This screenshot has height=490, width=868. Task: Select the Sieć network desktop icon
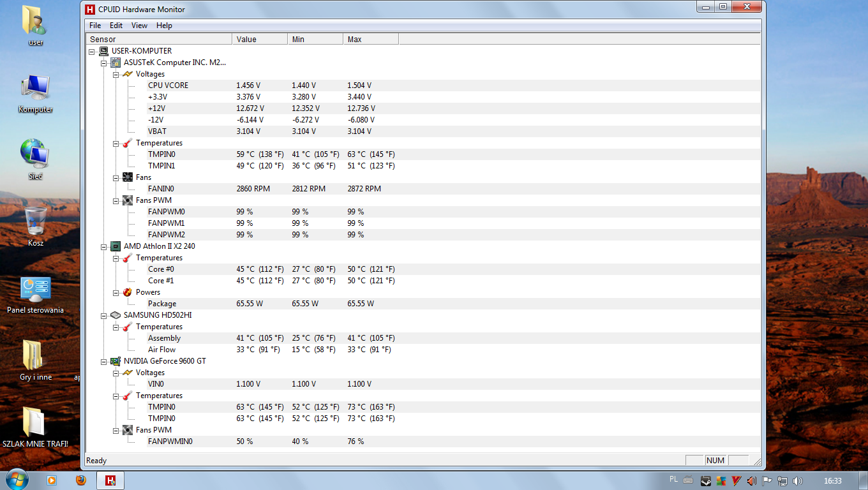(x=35, y=160)
